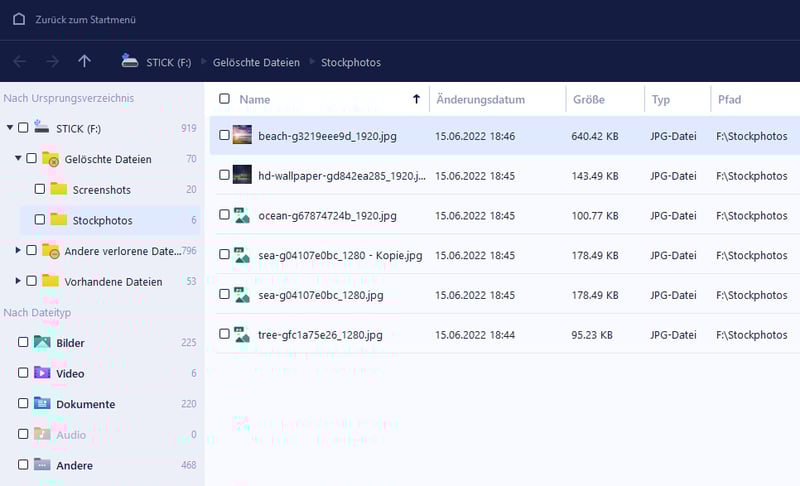Click the STICK (F:) drive icon in breadcrumb
The width and height of the screenshot is (800, 486).
pyautogui.click(x=130, y=61)
